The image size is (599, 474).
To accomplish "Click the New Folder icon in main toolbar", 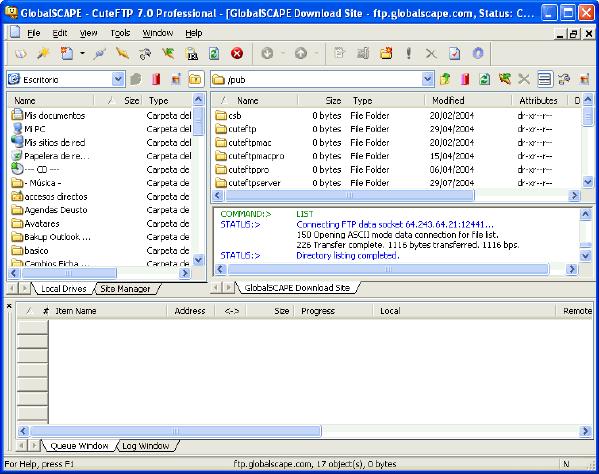I will pyautogui.click(x=386, y=54).
